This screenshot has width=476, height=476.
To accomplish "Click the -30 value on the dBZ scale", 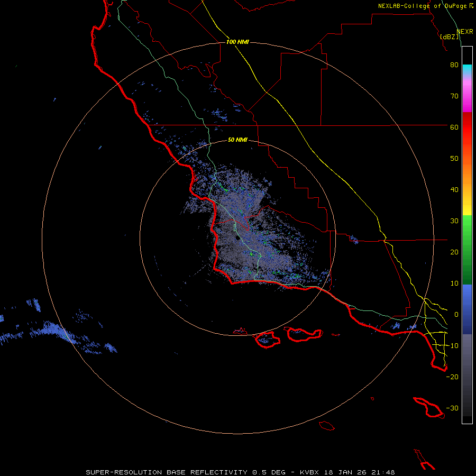I will pyautogui.click(x=452, y=408).
